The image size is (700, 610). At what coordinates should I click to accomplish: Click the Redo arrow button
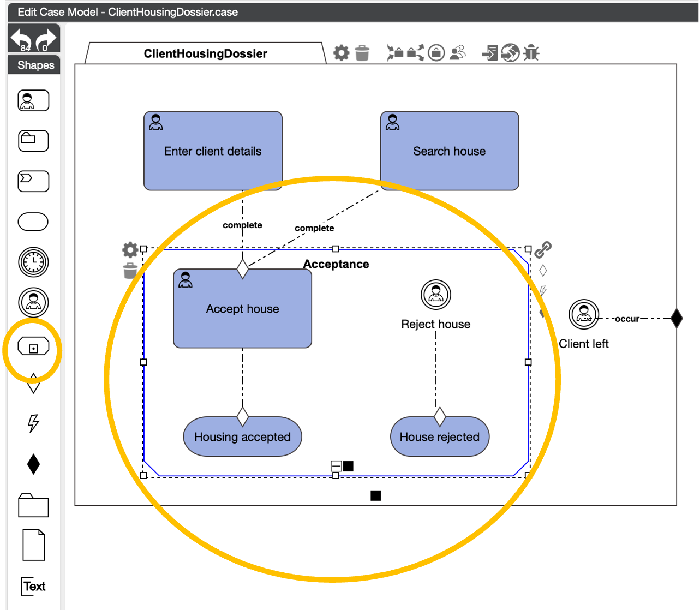pos(46,39)
